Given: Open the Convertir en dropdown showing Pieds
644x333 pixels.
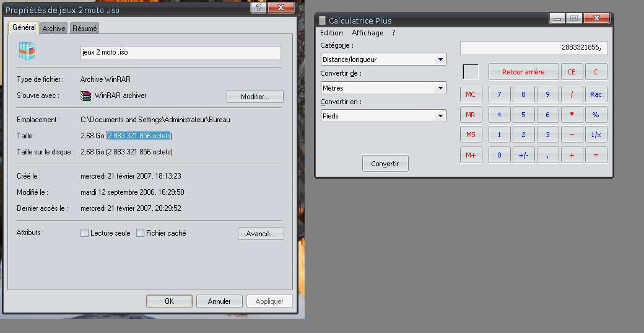Looking at the screenshot, I should 383,116.
